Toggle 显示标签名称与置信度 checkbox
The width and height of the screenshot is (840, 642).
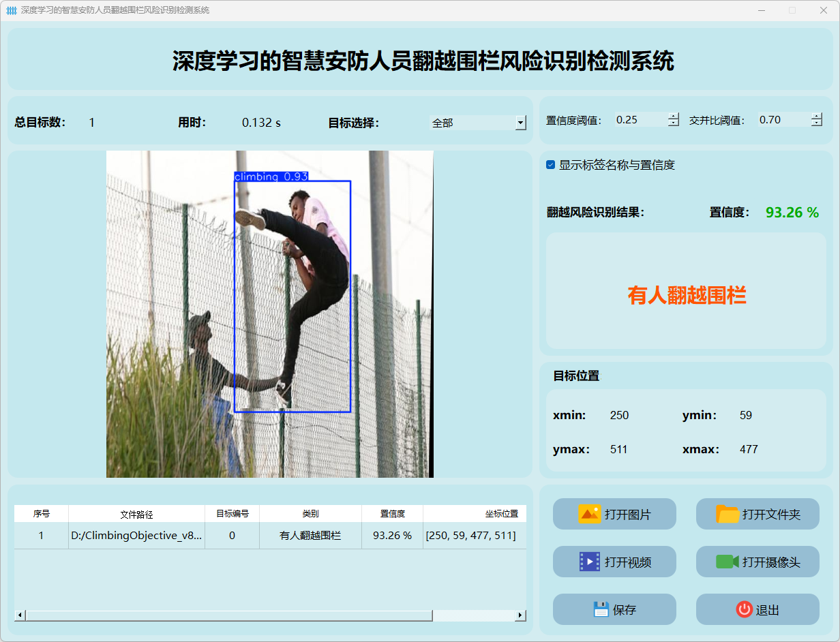point(550,165)
